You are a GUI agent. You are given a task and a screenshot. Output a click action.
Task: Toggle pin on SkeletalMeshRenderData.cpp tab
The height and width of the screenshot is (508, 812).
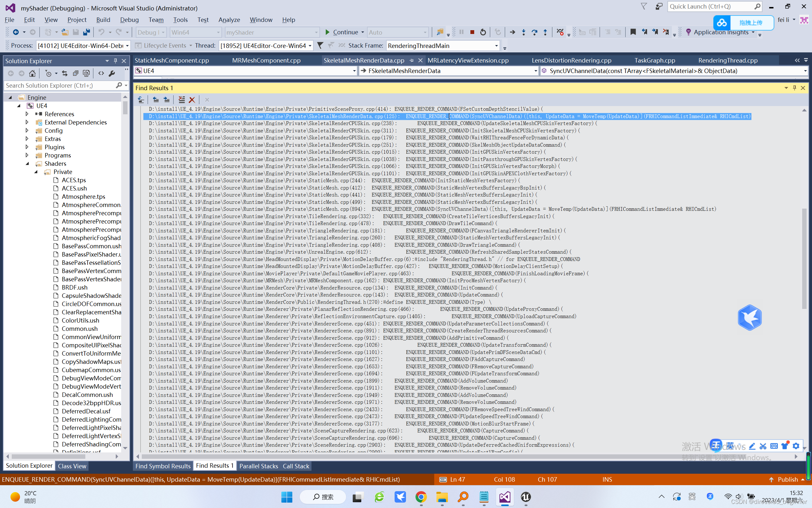point(412,60)
